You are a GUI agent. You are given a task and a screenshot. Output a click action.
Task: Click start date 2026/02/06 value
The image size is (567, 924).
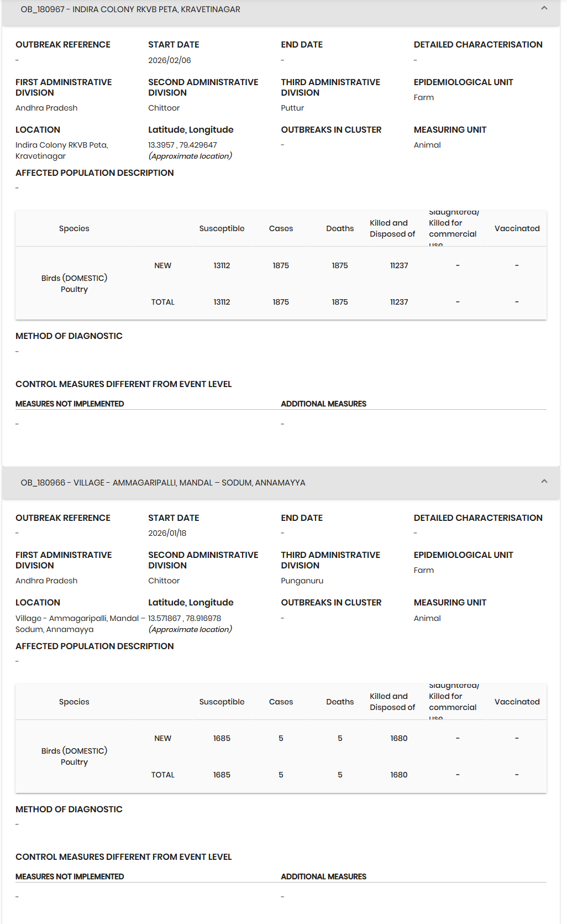click(x=170, y=60)
